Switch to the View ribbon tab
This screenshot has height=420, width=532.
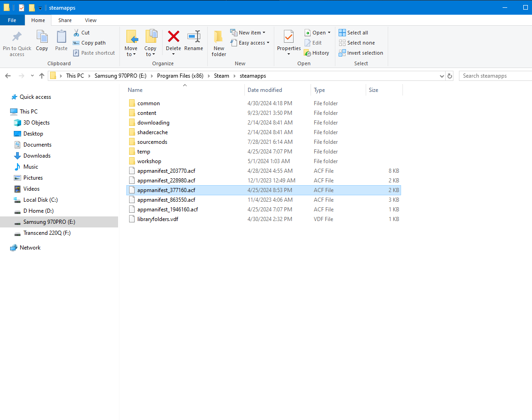[x=91, y=20]
